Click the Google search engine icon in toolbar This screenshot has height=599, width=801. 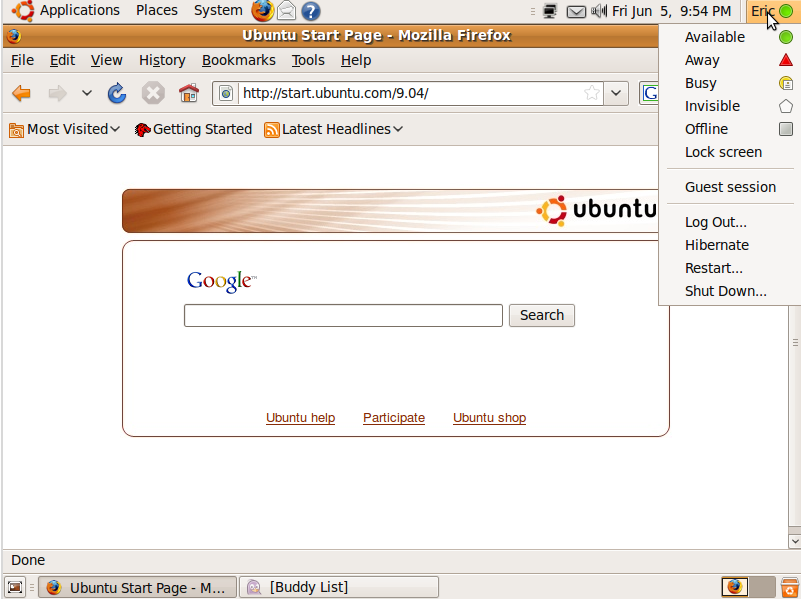tap(650, 93)
